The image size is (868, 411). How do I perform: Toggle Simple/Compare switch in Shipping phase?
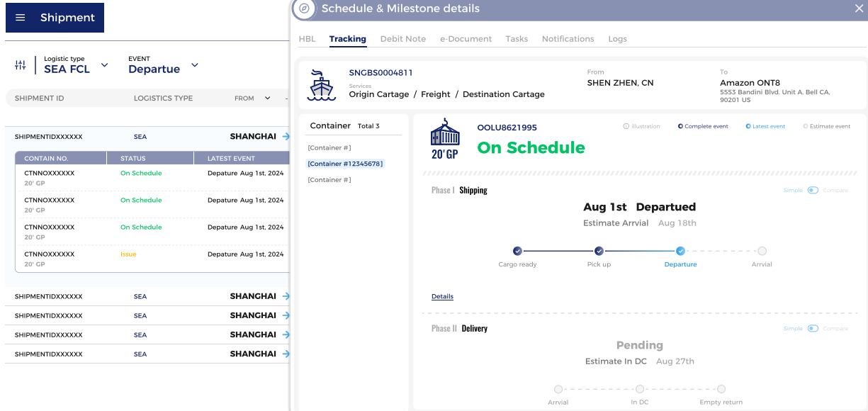click(x=812, y=190)
